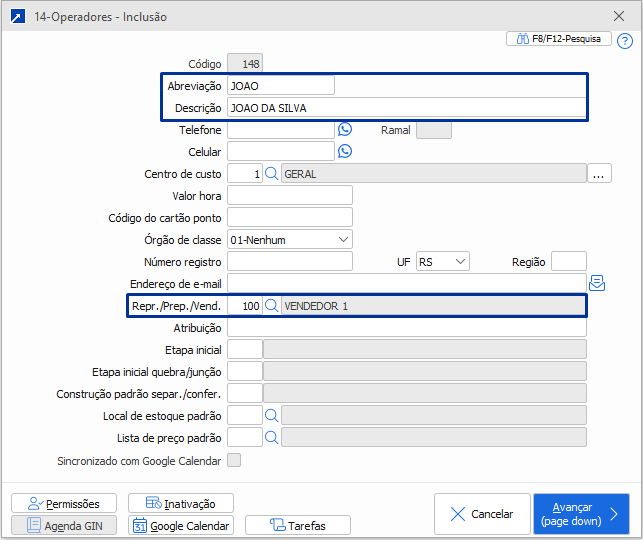This screenshot has width=643, height=540.
Task: Click the ellipsis button after GERAL field
Action: click(599, 174)
